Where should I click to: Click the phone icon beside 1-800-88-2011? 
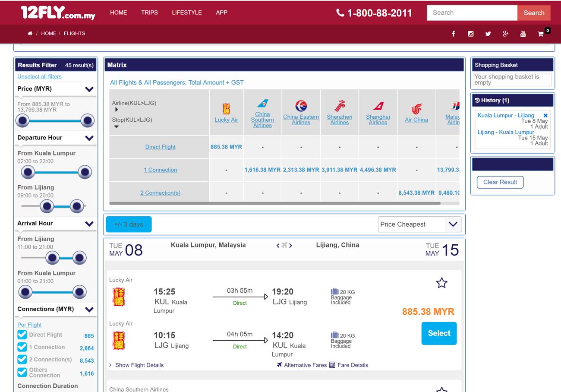(340, 13)
